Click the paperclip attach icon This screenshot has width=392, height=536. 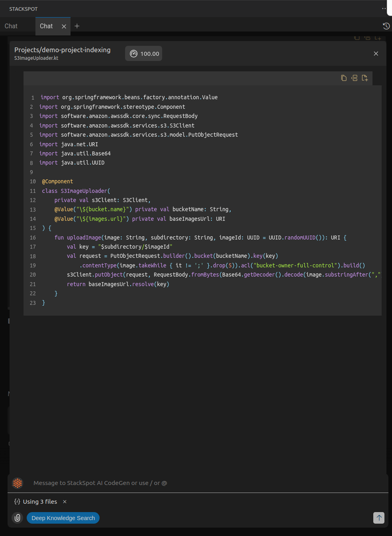click(x=18, y=518)
